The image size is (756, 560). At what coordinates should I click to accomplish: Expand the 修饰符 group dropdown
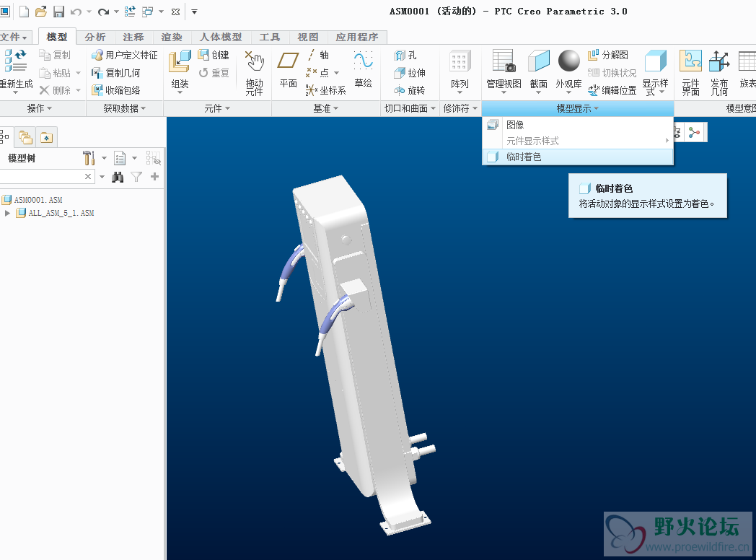pyautogui.click(x=460, y=108)
